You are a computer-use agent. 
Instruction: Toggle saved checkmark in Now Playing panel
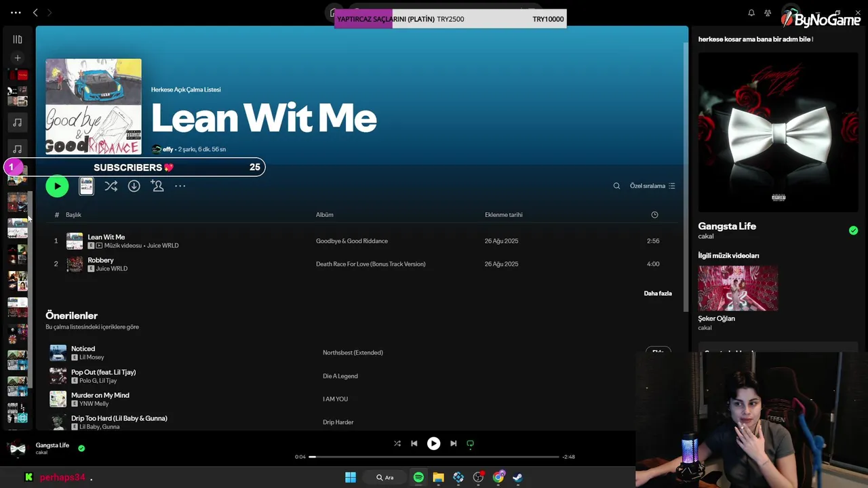click(853, 230)
